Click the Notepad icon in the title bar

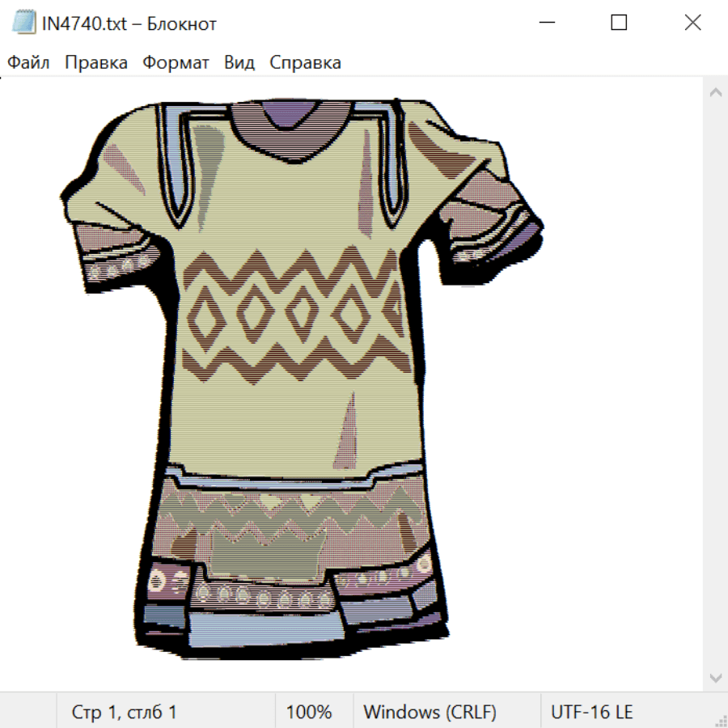click(24, 23)
